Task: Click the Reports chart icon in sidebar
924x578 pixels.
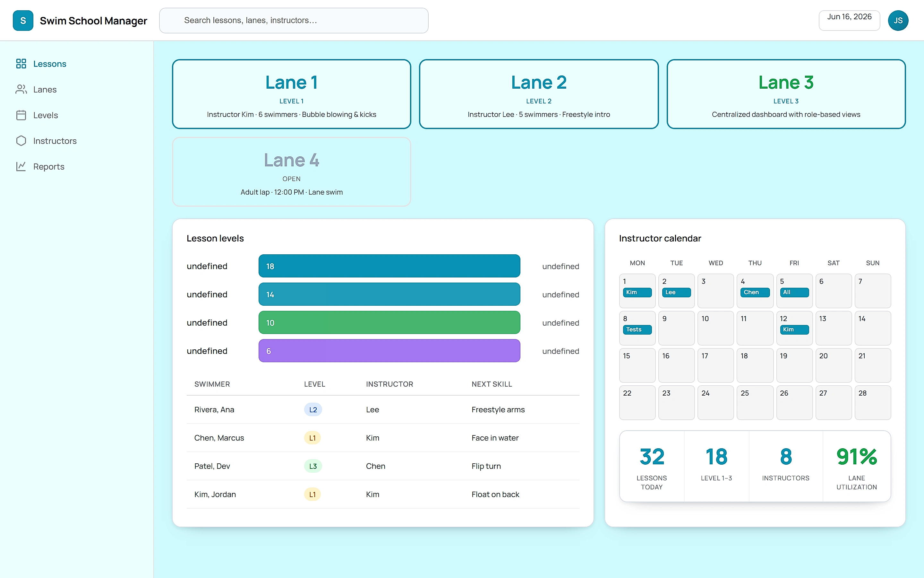Action: tap(21, 166)
